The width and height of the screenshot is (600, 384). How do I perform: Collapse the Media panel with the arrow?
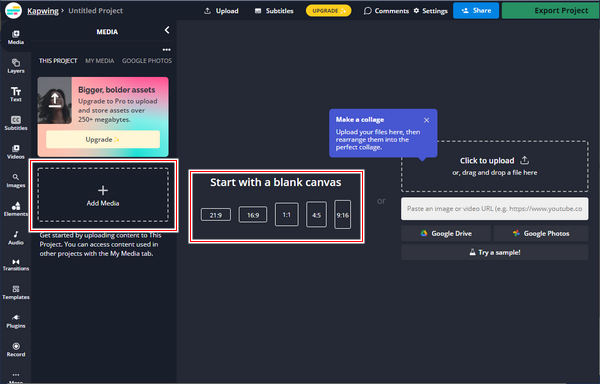[x=167, y=30]
